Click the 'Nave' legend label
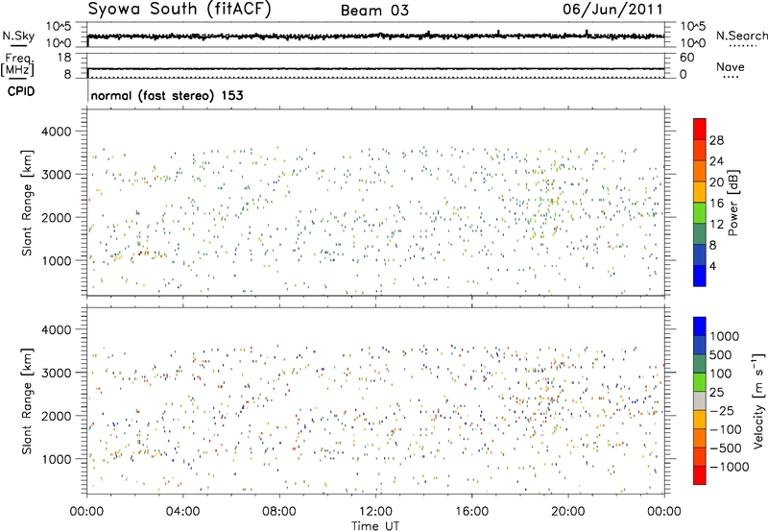The width and height of the screenshot is (768, 532). coord(730,66)
